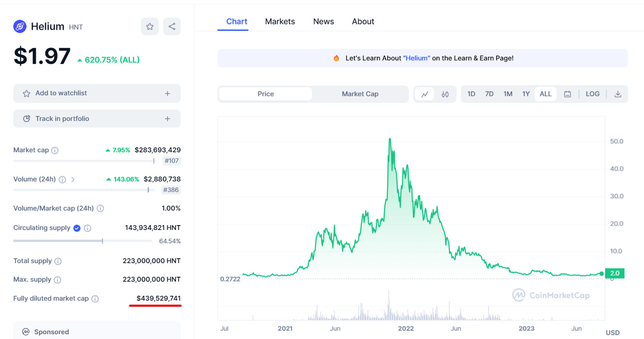Click the circulating supply progress bar
The height and width of the screenshot is (339, 644).
click(83, 241)
